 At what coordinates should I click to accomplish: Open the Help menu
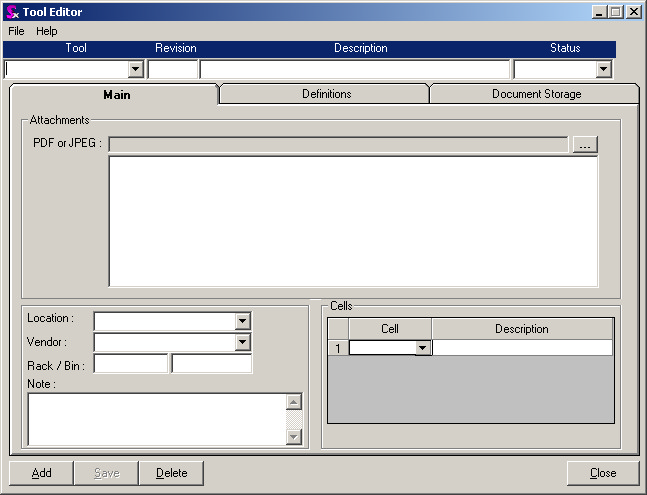point(47,31)
